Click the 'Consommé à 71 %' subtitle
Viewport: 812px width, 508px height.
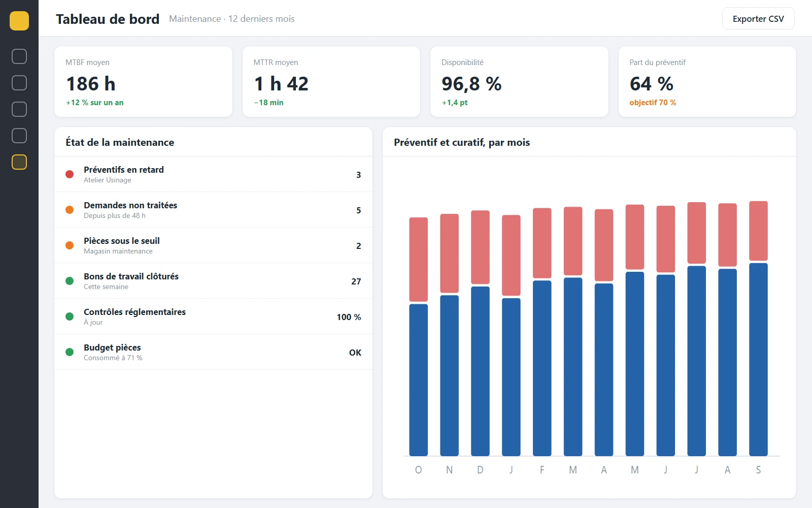[x=113, y=358]
